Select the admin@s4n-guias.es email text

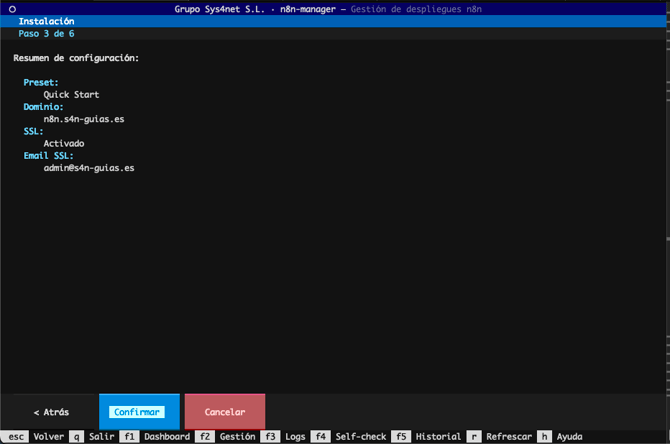click(89, 168)
